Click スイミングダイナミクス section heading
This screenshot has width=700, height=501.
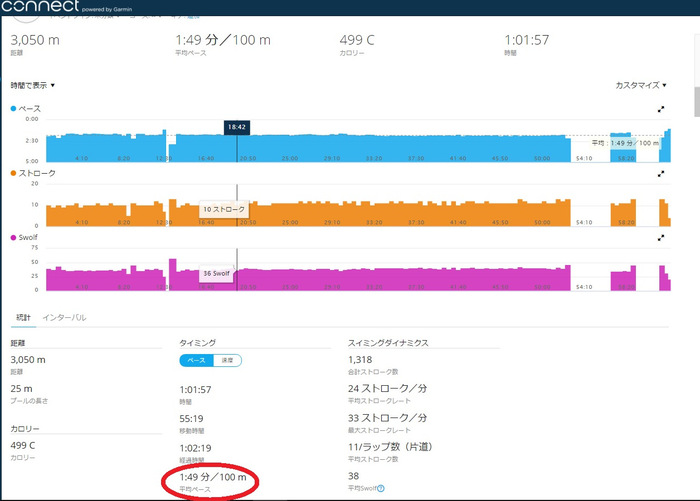388,343
